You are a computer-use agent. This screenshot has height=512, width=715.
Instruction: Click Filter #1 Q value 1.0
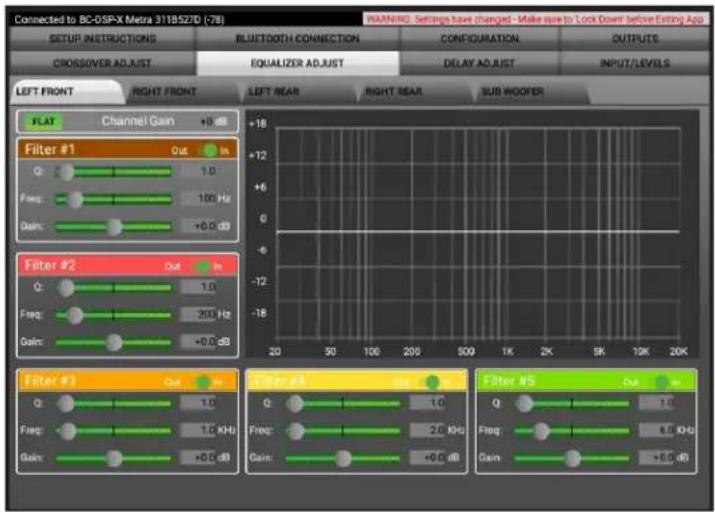coord(199,171)
